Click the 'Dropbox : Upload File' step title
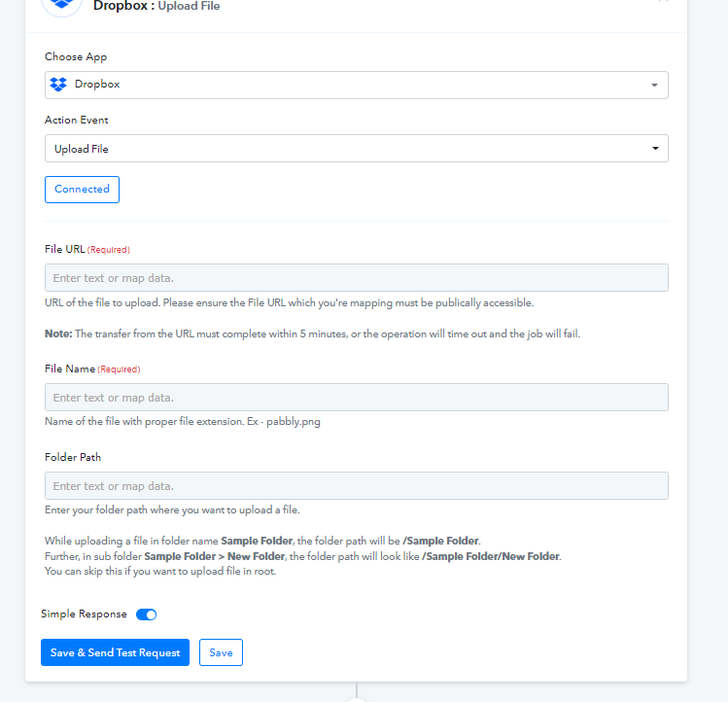The height and width of the screenshot is (702, 728). 156,6
